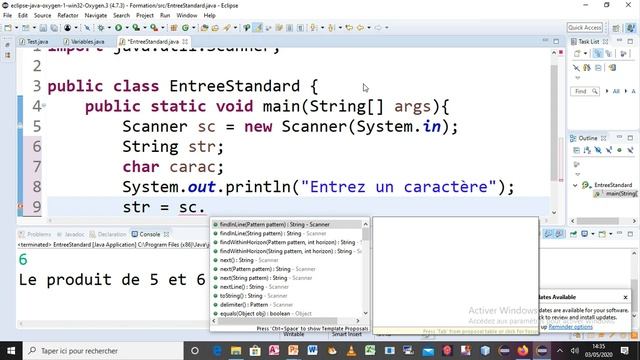Toggle Mark Occurrences in toolbar
This screenshot has height=360, width=640.
(x=258, y=28)
